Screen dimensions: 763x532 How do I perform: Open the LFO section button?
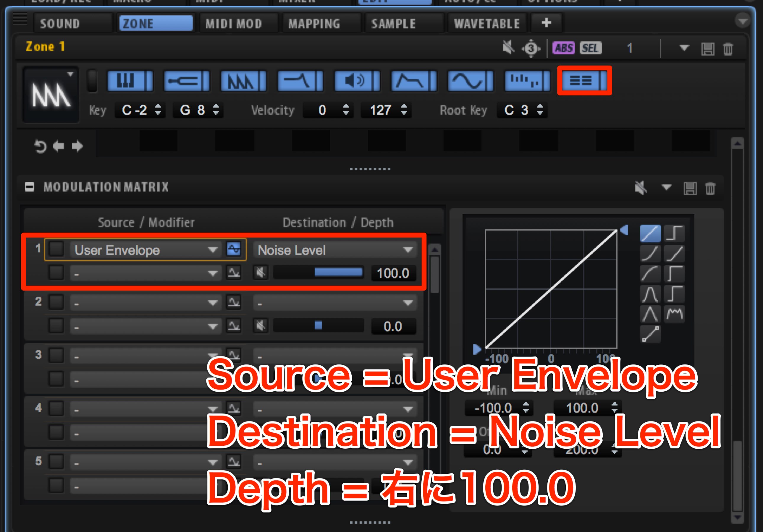(471, 81)
